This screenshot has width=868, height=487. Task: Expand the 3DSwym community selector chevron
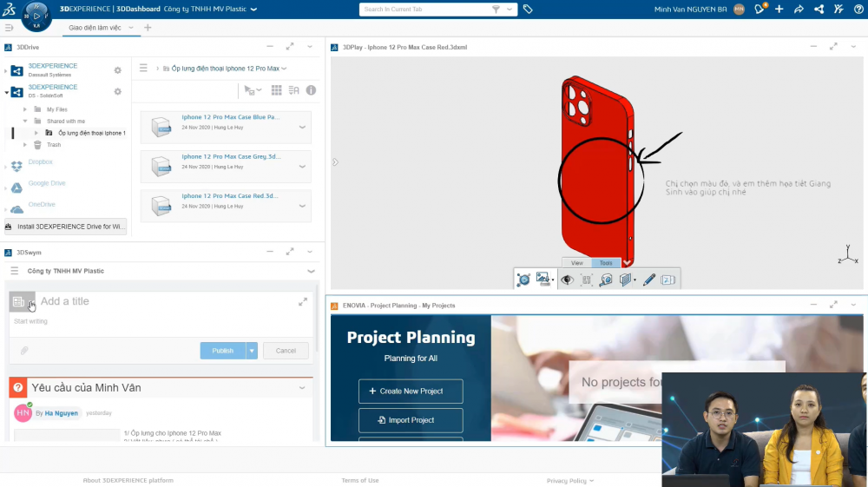tap(311, 271)
